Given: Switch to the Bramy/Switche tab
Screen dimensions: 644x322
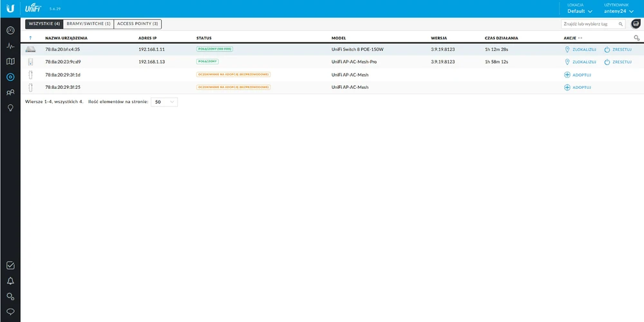Looking at the screenshot, I should 89,24.
